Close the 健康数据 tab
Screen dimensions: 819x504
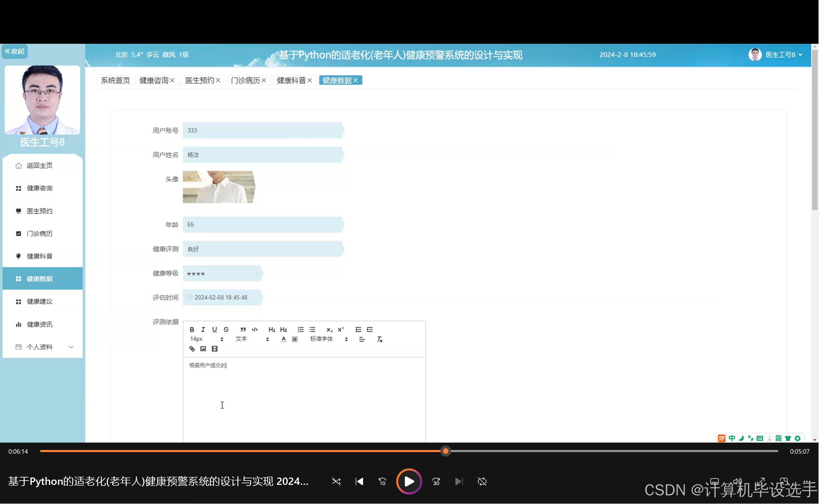point(355,80)
